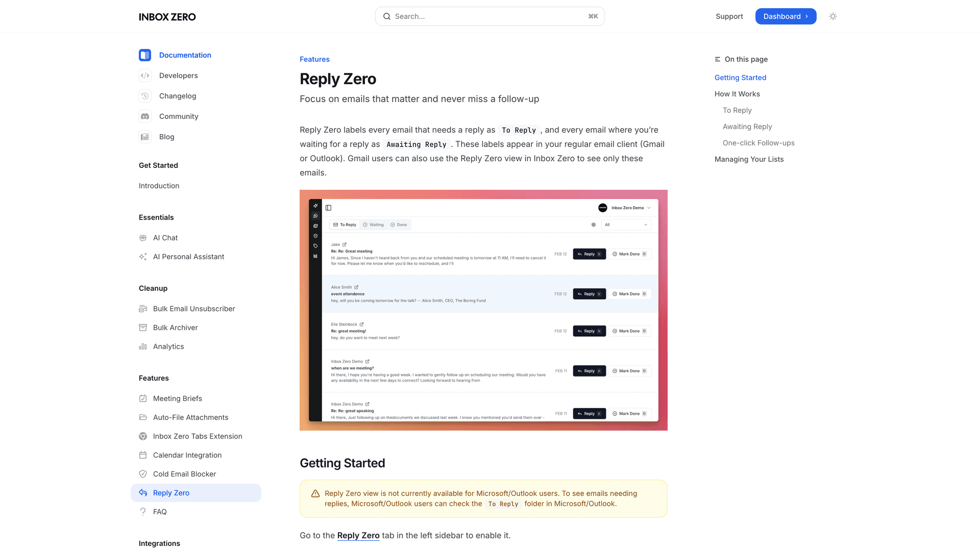Click the Bulk Archiver archive icon

[143, 328]
